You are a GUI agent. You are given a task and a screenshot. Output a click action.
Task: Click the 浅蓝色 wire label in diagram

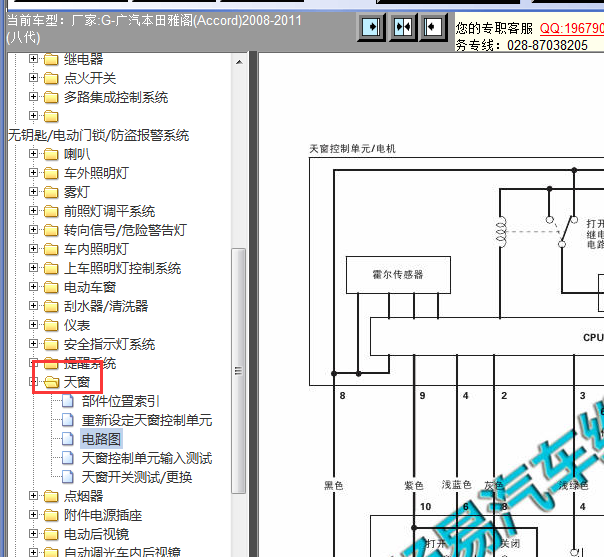point(456,485)
